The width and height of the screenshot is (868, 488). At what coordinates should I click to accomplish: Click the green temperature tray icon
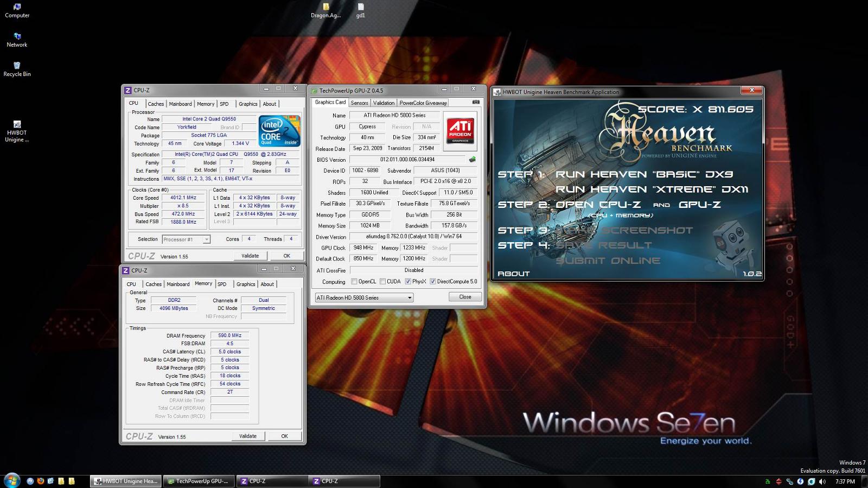pyautogui.click(x=768, y=481)
